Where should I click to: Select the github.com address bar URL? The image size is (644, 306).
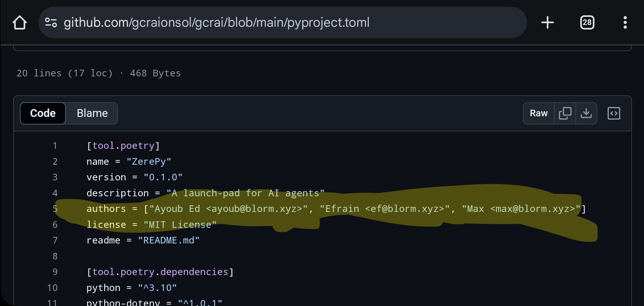pos(217,23)
